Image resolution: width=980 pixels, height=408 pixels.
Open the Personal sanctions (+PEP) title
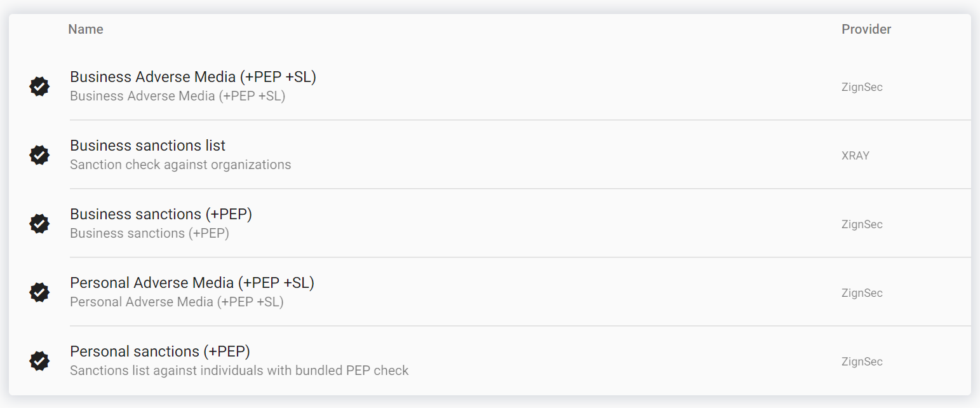tap(160, 351)
